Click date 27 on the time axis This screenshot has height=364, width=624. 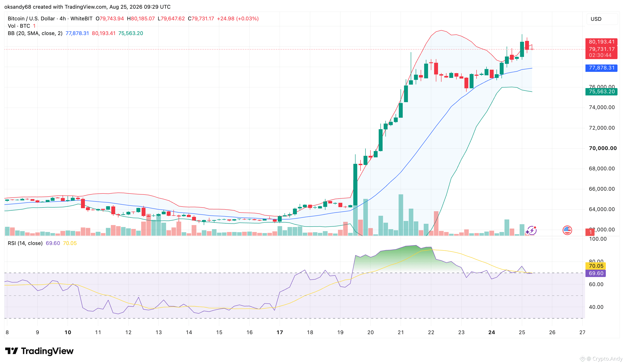tap(582, 332)
